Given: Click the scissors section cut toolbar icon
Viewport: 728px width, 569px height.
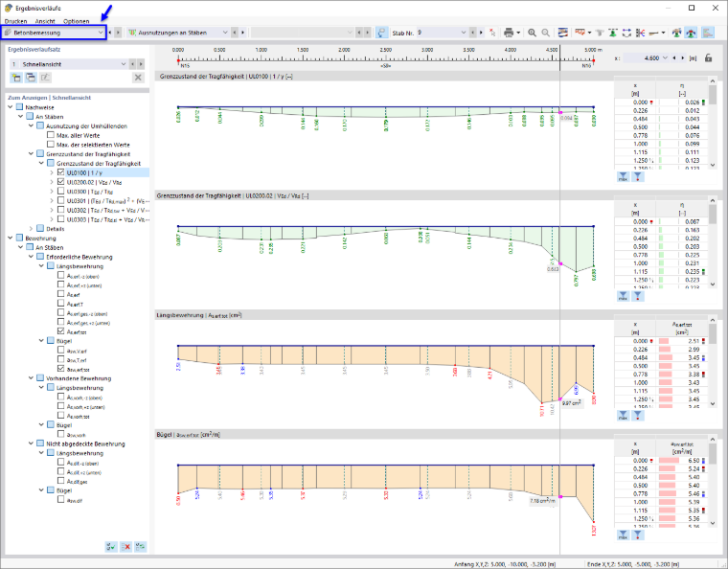Looking at the screenshot, I should (x=640, y=33).
